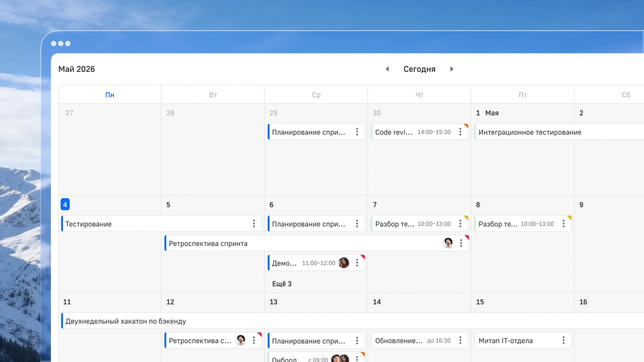Image resolution: width=644 pixels, height=362 pixels.
Task: Select date number 11 in the grid
Action: [67, 302]
